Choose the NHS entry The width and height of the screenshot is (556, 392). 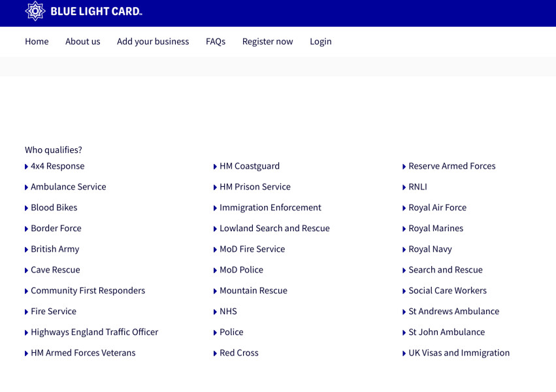pos(228,312)
